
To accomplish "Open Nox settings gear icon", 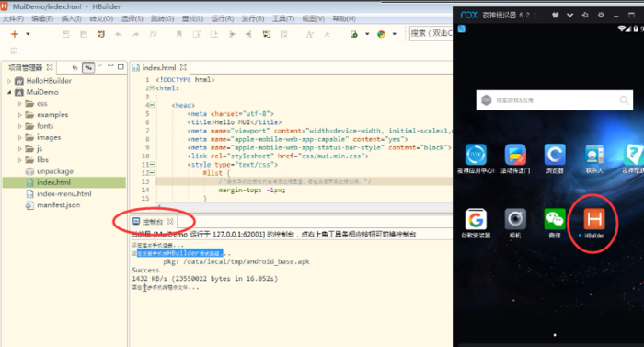I will tap(601, 15).
